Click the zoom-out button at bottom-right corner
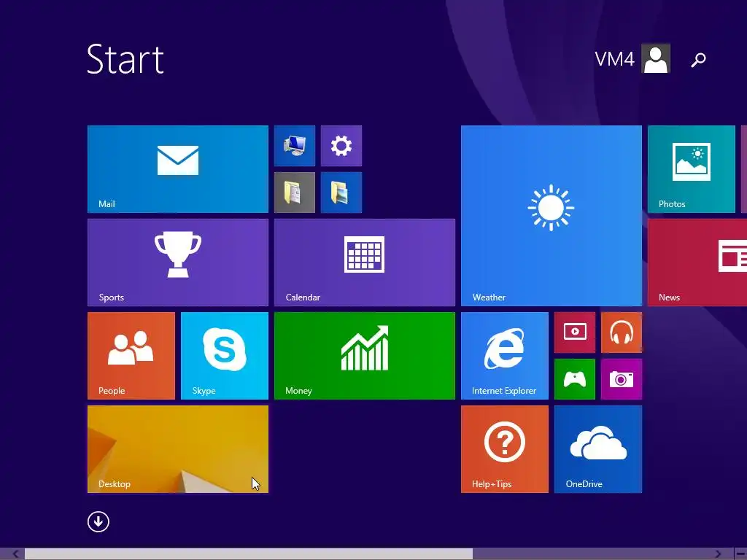Image resolution: width=747 pixels, height=560 pixels. pos(740,554)
